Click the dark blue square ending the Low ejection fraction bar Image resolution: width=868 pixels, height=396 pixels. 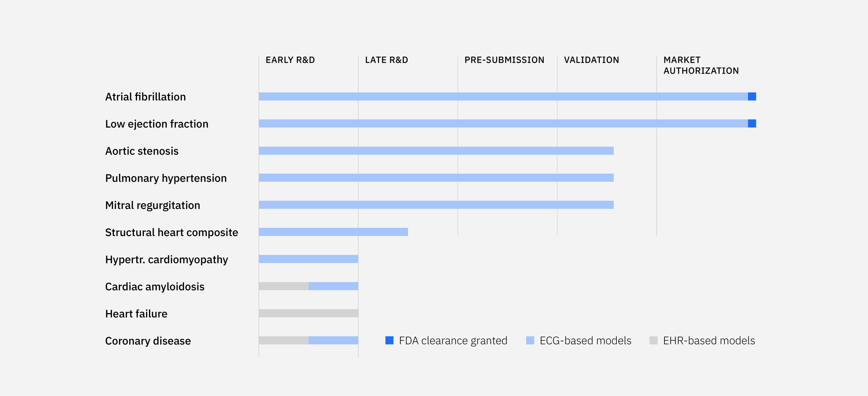coord(752,124)
